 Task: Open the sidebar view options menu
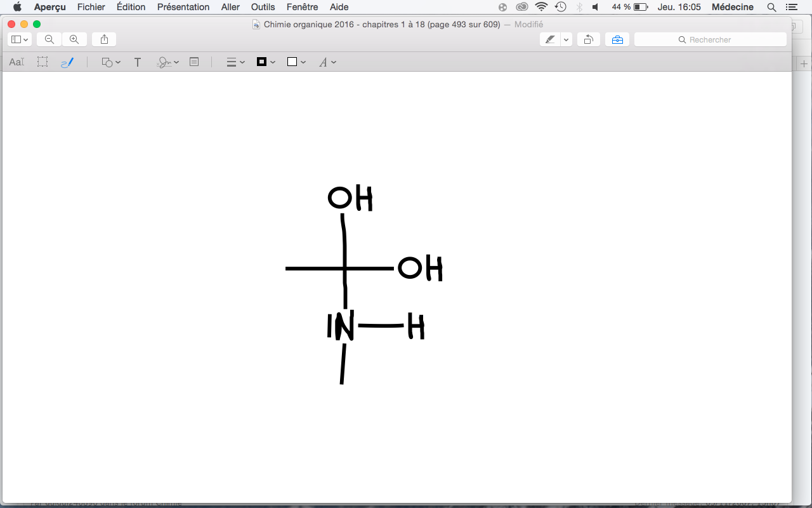pos(20,39)
